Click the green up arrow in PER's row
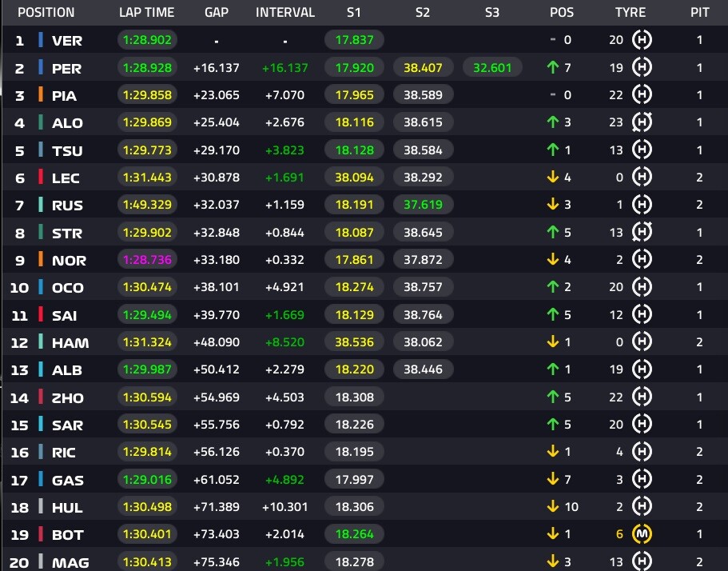 pos(551,68)
